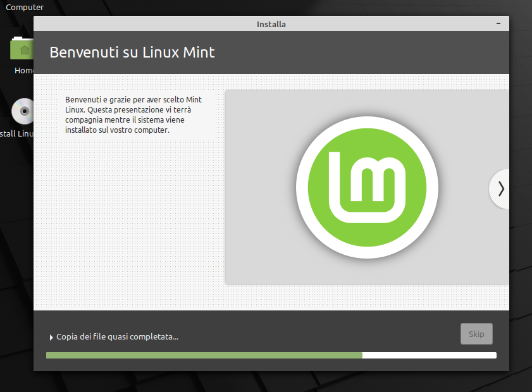Screen dimensions: 532x392
Task: Select the 'Computer' desktop label
Action: pos(25,7)
